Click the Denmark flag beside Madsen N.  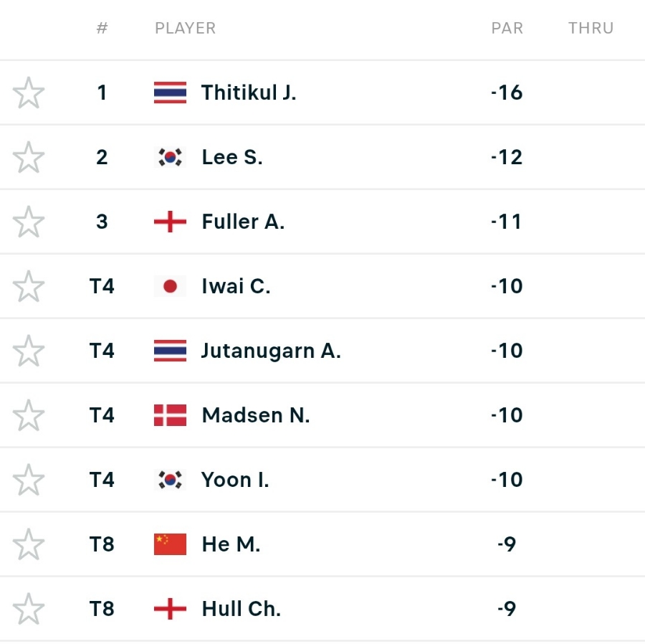pos(170,415)
